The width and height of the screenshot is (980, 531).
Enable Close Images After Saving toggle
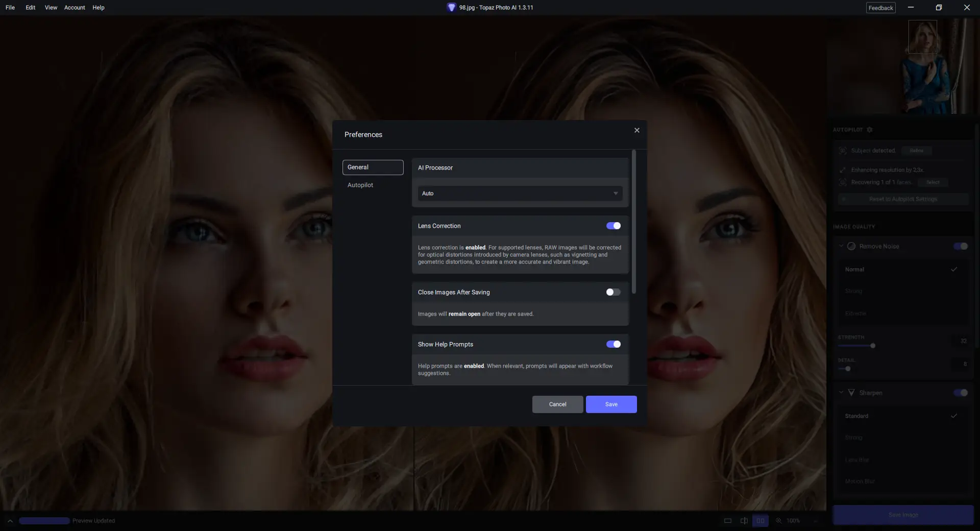[614, 292]
